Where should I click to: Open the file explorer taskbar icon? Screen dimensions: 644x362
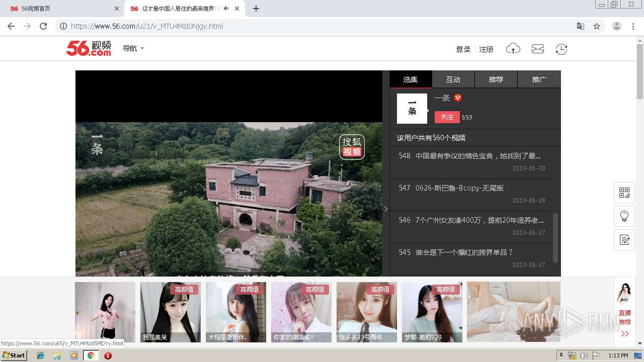tap(57, 355)
